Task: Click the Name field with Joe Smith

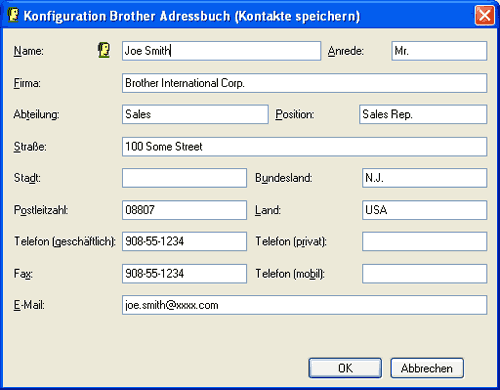Action: pyautogui.click(x=221, y=51)
